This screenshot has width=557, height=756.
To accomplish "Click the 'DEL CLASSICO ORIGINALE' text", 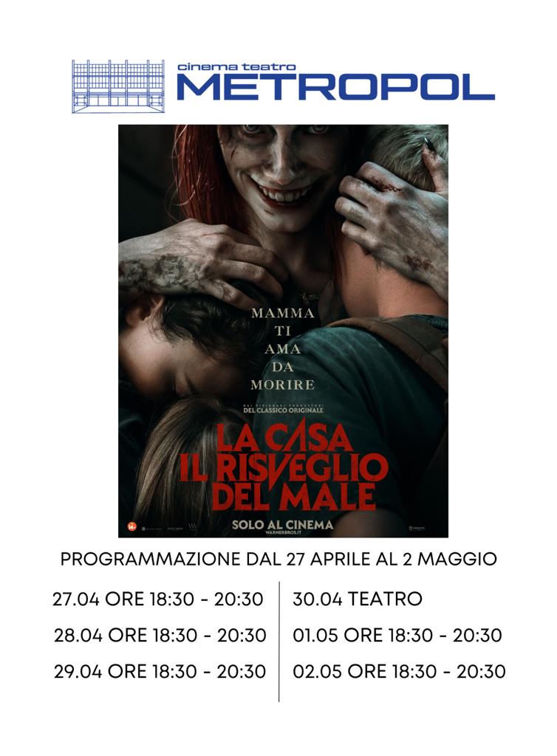I will point(283,410).
